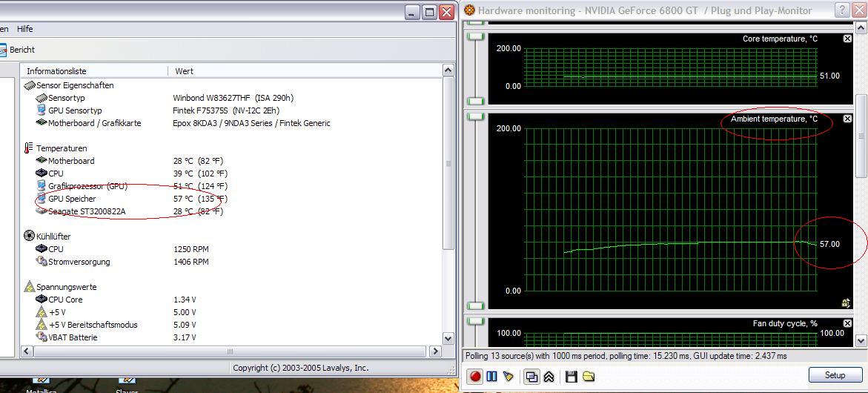Click the Sensortyp row label
This screenshot has width=868, height=393.
[67, 98]
